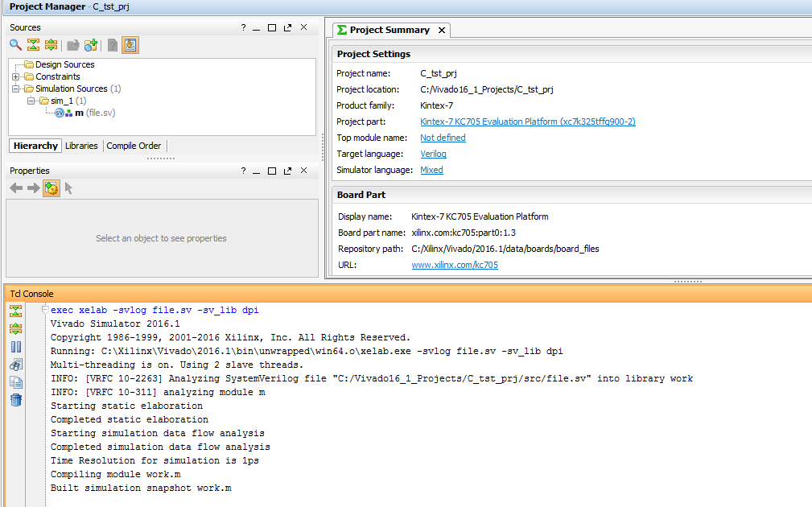The width and height of the screenshot is (812, 507).
Task: Collapse the Simulation Sources node
Action: coord(16,89)
